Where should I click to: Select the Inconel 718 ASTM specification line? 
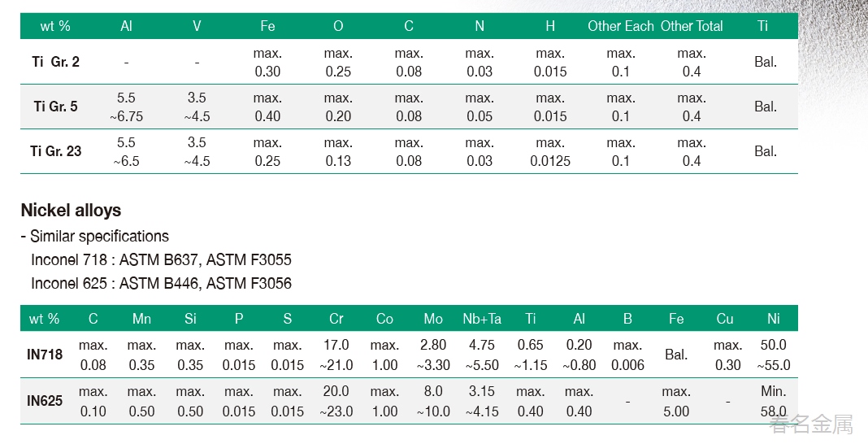coord(161,260)
